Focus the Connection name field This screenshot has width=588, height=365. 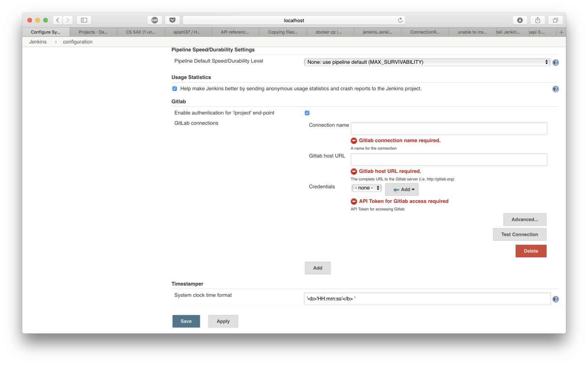coord(449,129)
